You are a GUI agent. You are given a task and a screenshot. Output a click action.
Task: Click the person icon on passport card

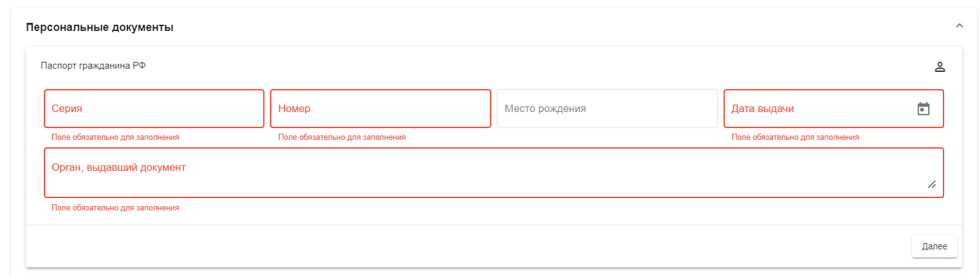[x=940, y=67]
